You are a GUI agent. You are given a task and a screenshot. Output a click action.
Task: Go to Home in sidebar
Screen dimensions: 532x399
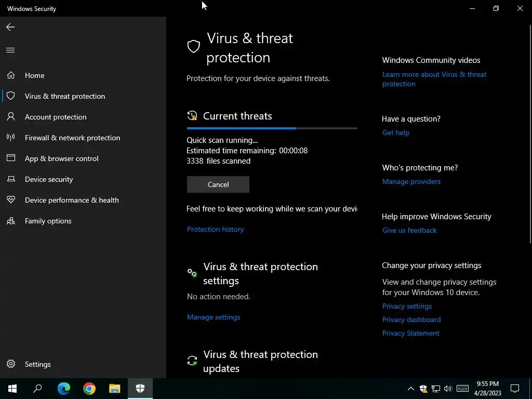point(83,75)
